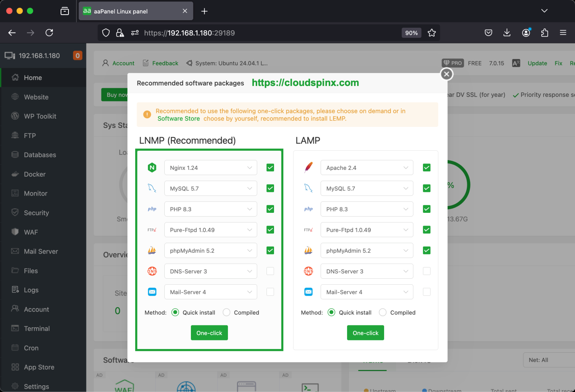
Task: Select the Compiled install method for LNMP
Action: click(226, 312)
